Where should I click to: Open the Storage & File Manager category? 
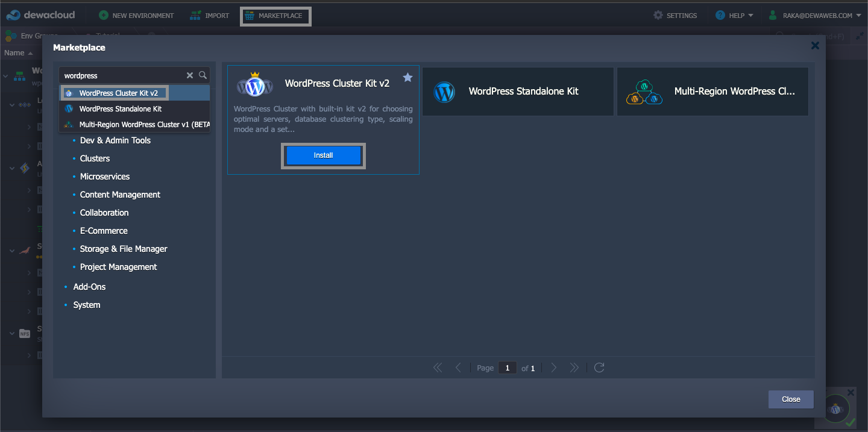124,249
